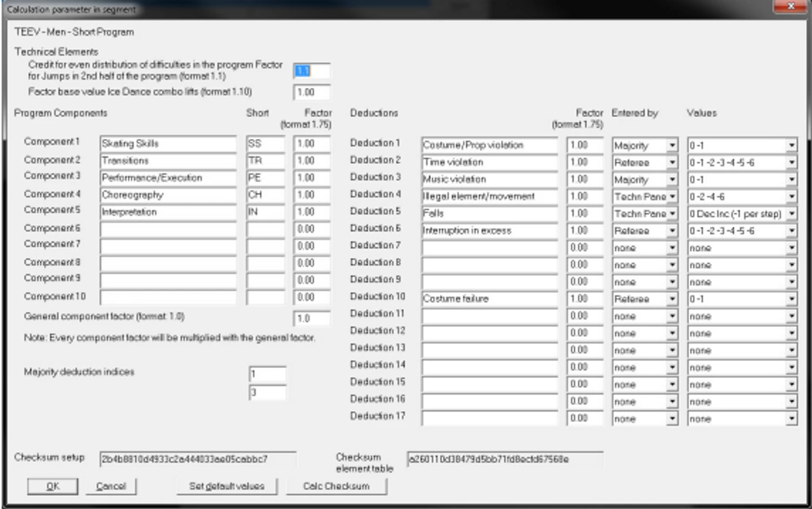Select Deduction 1 factor field
812x509 pixels.
pyautogui.click(x=585, y=145)
